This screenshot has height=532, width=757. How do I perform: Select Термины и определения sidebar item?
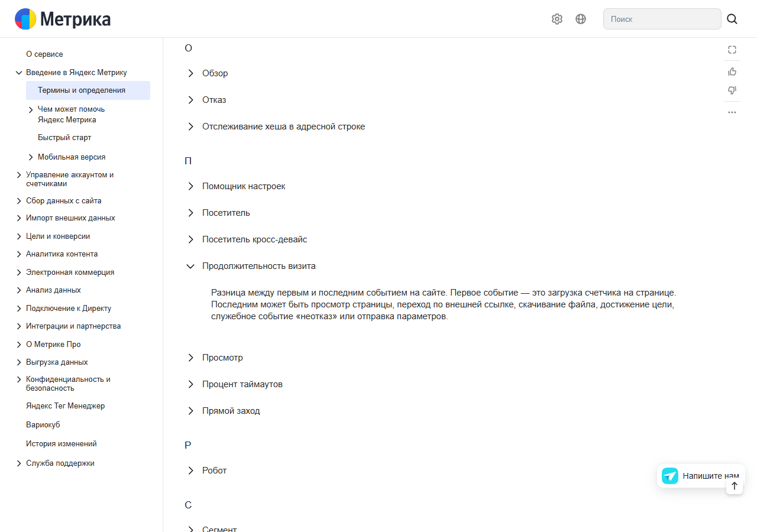(x=88, y=90)
